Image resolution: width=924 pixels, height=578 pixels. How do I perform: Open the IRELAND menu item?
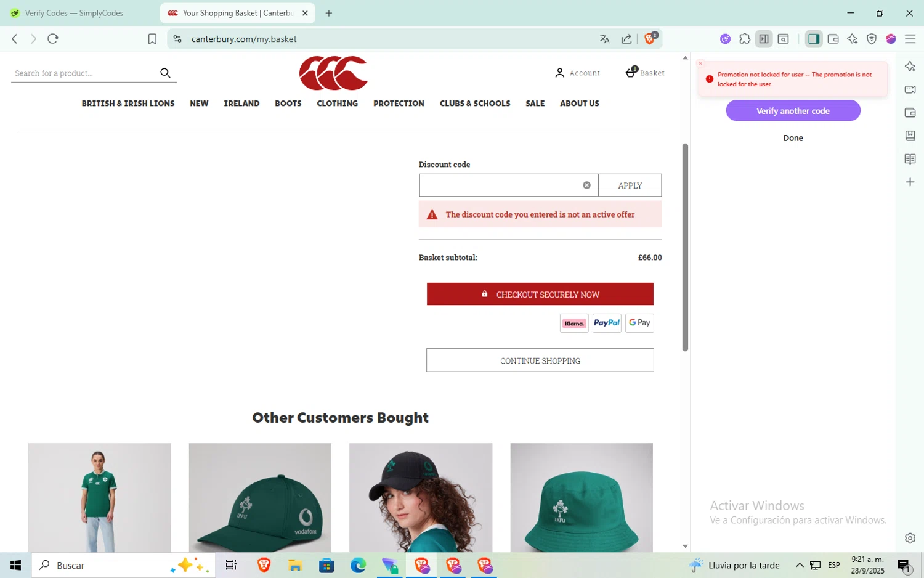click(x=241, y=104)
